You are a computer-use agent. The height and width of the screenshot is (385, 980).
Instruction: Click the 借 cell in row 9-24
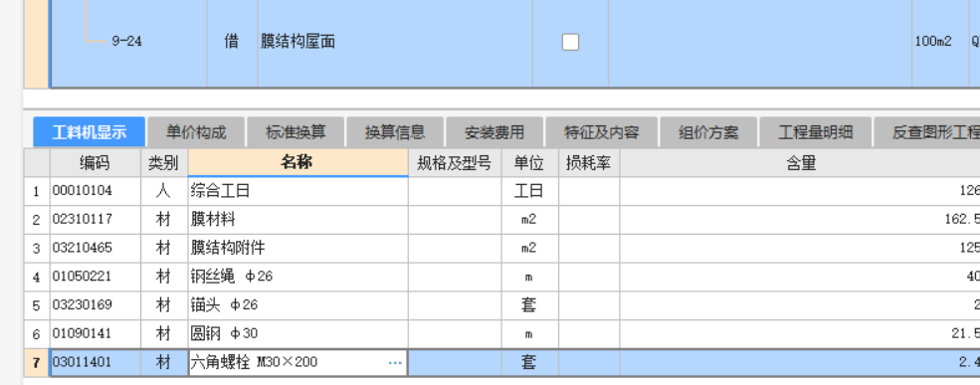[232, 42]
